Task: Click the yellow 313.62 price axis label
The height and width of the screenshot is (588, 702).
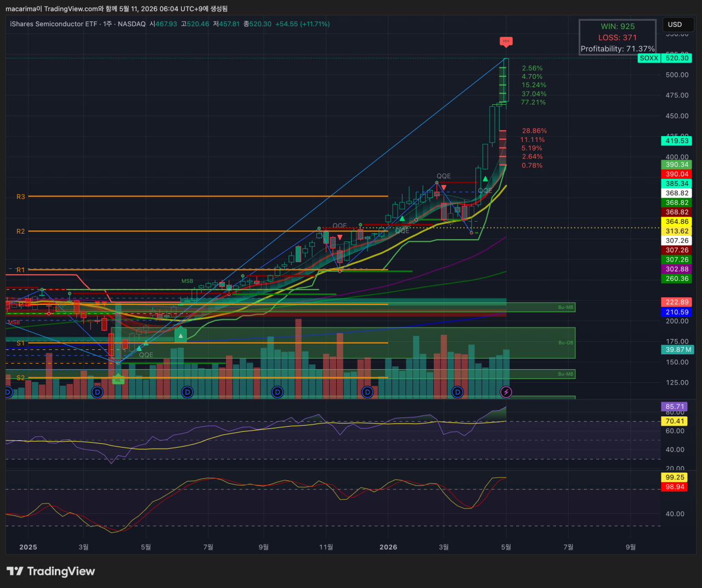Action: click(677, 231)
